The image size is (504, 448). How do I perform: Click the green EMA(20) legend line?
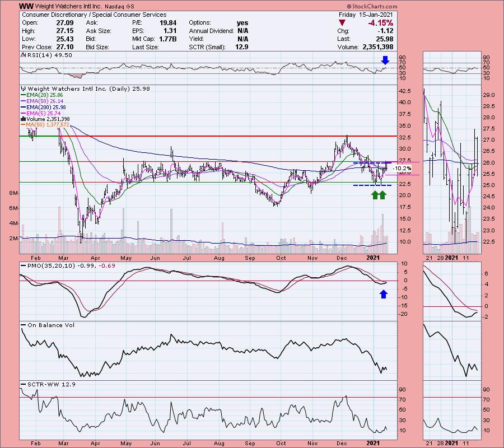pos(23,95)
